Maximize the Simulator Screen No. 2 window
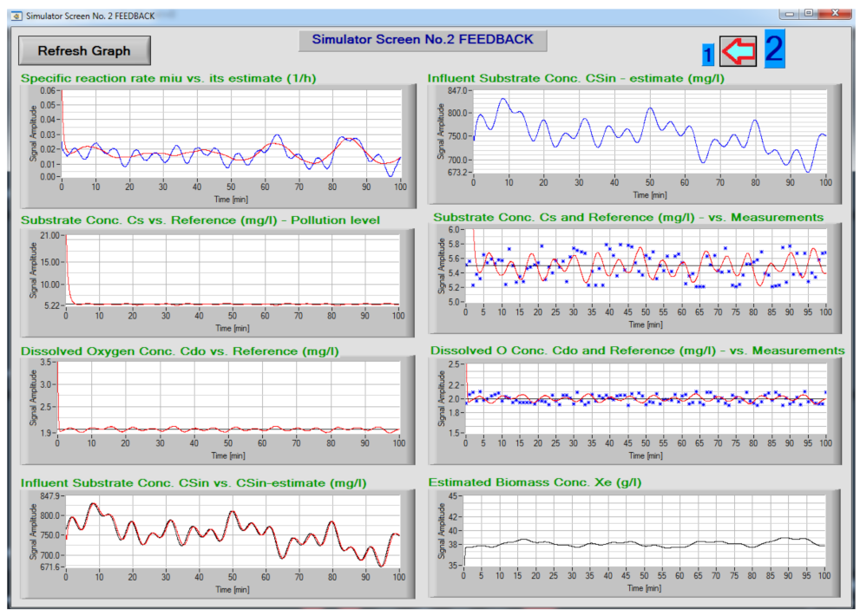 (809, 13)
